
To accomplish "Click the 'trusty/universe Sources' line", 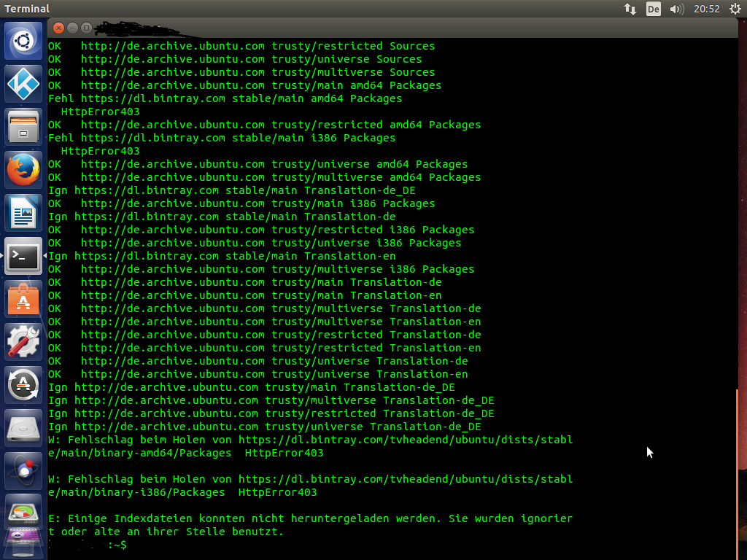I will click(x=235, y=59).
